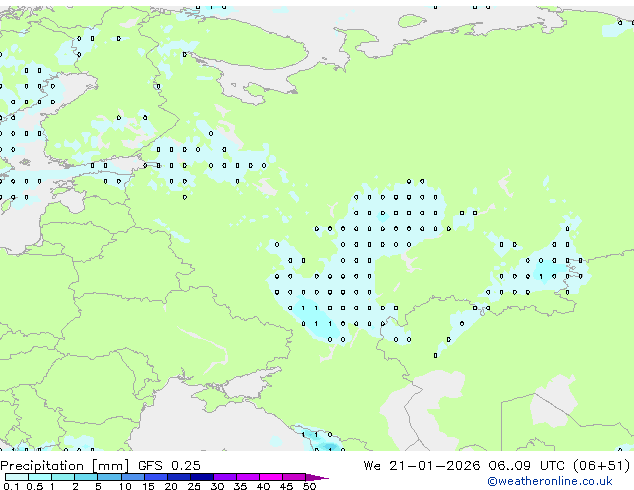Open the weatheronline.co.uk copyright link
This screenshot has width=634, height=490.
(x=550, y=481)
